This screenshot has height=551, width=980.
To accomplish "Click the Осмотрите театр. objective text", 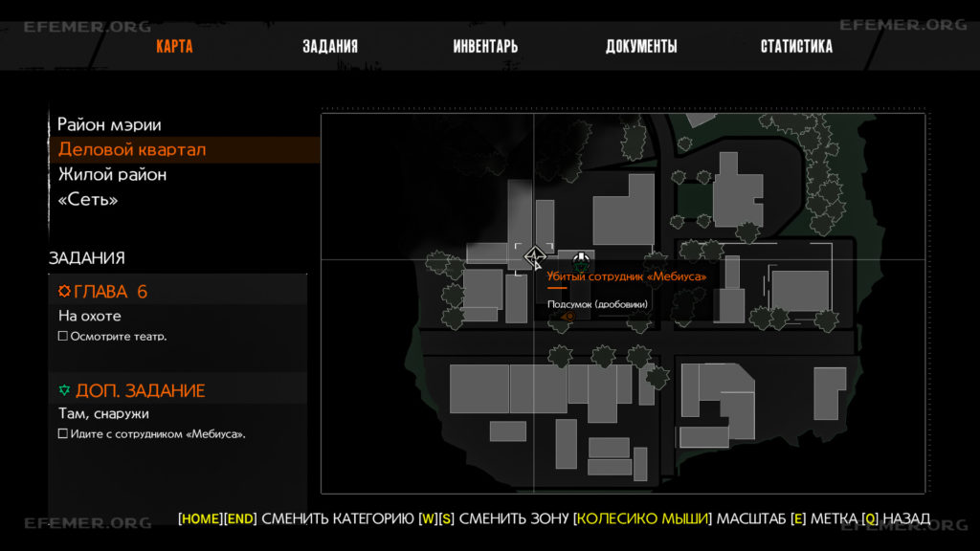I will (118, 336).
